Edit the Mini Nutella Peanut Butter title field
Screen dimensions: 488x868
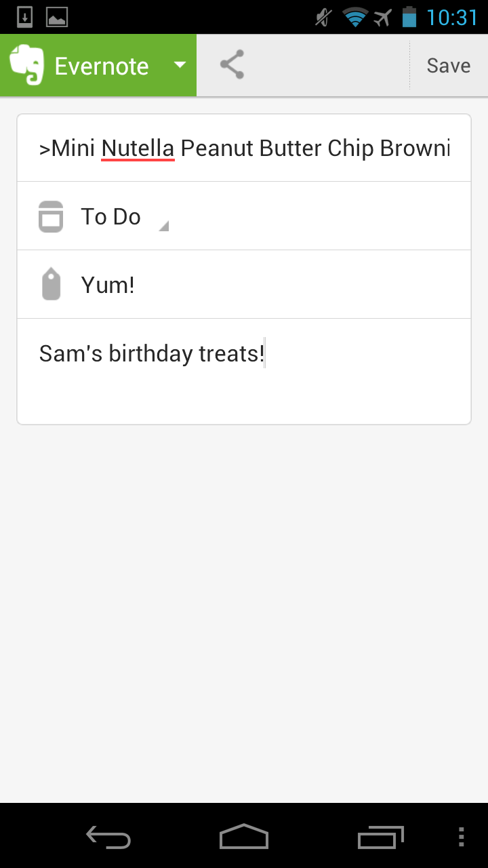pyautogui.click(x=244, y=148)
